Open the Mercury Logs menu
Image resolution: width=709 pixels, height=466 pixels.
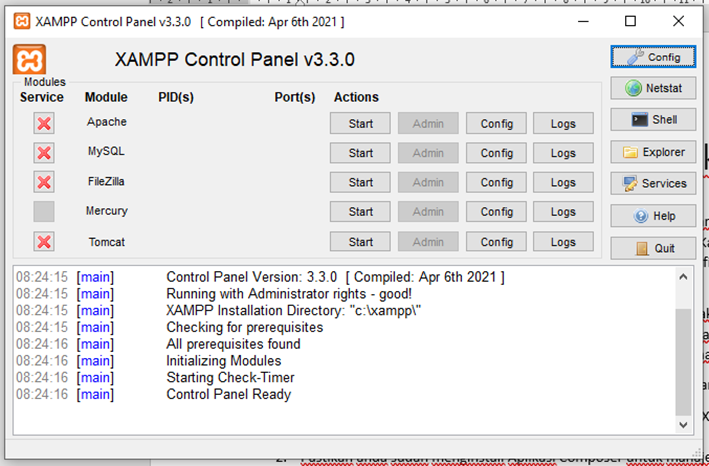point(563,212)
